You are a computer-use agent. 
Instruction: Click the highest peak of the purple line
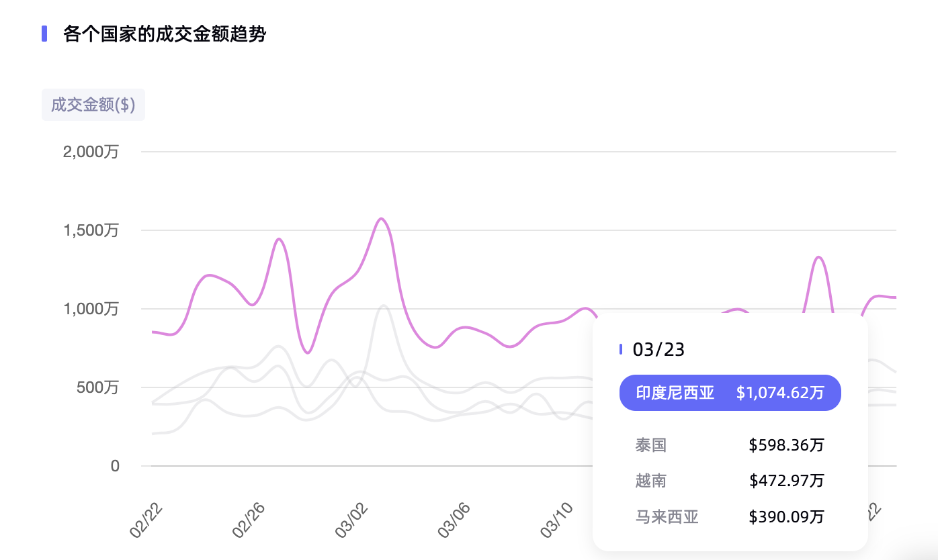[x=382, y=218]
